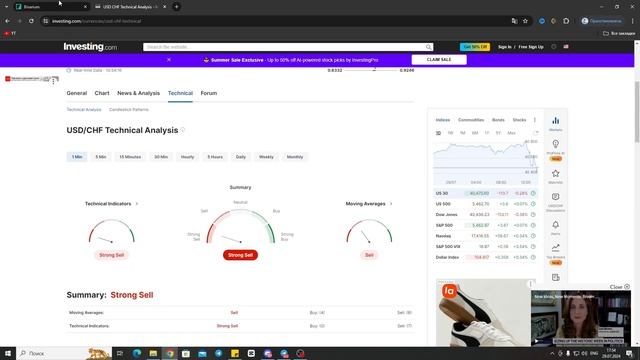Select the Monthly timeframe

pos(295,157)
